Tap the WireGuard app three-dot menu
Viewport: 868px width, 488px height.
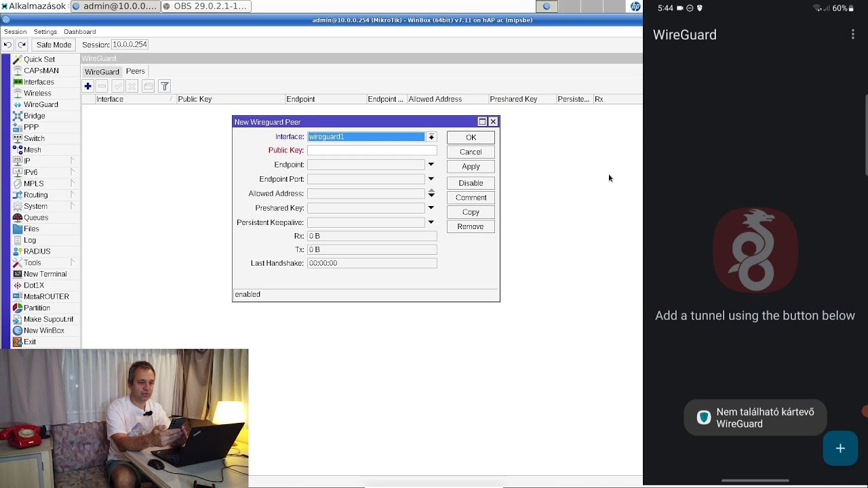[852, 35]
